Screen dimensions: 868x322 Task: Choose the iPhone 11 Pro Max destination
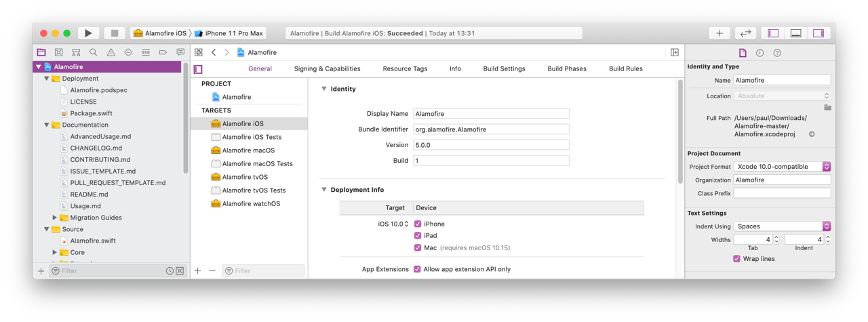(229, 33)
